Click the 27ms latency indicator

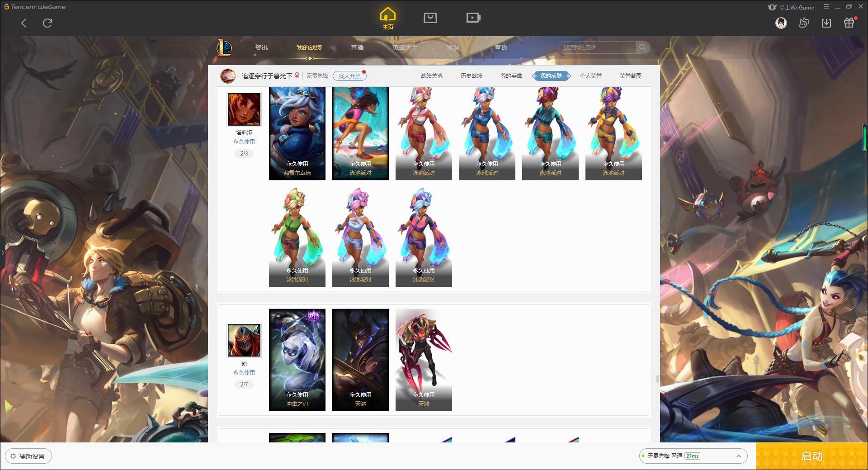click(692, 456)
